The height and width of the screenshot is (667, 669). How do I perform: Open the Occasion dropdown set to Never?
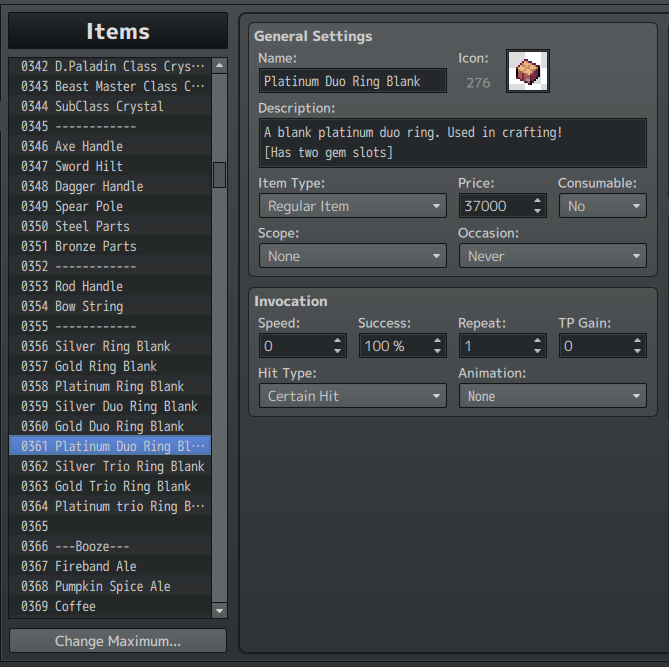(553, 256)
